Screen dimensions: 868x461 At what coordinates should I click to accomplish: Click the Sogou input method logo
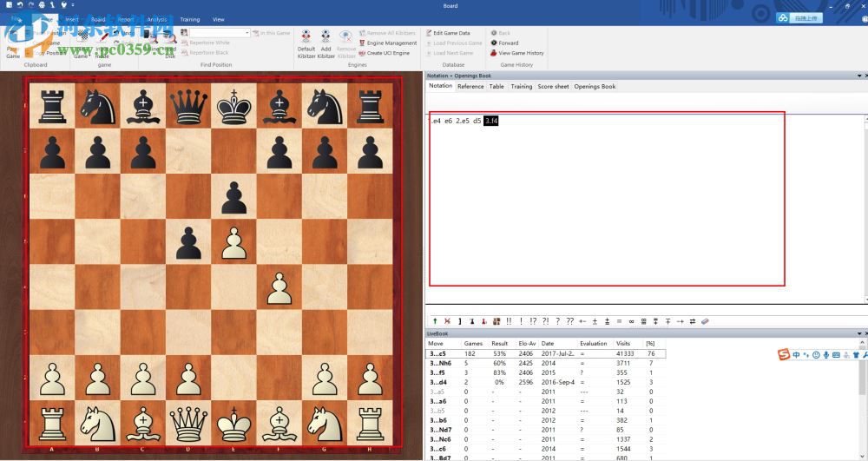pos(784,355)
